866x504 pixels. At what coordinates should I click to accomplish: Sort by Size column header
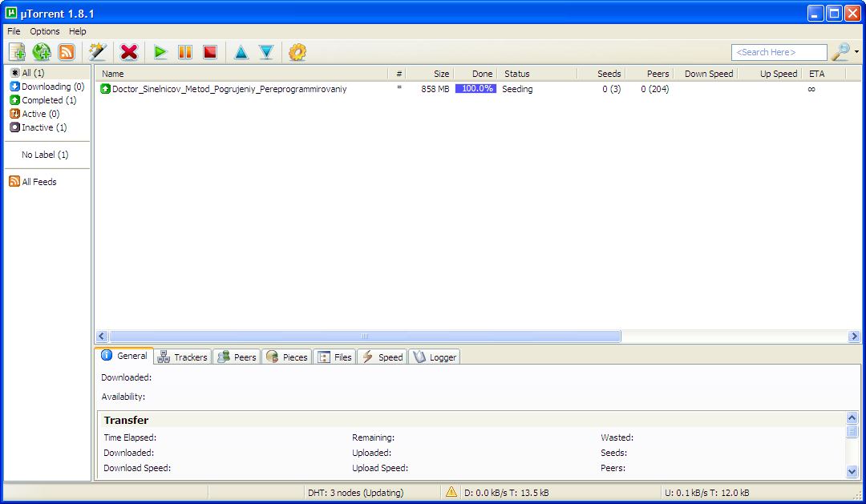coord(430,74)
